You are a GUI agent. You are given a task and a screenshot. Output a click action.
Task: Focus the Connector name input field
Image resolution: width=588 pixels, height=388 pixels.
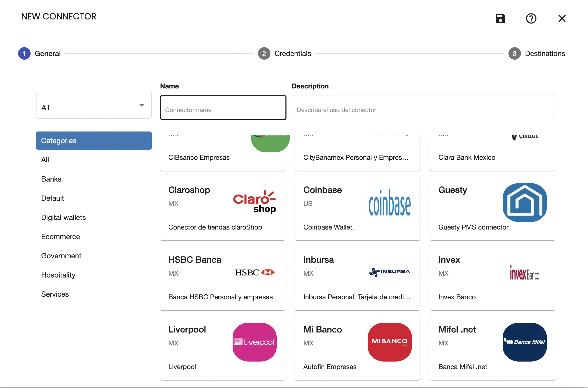[x=223, y=108]
